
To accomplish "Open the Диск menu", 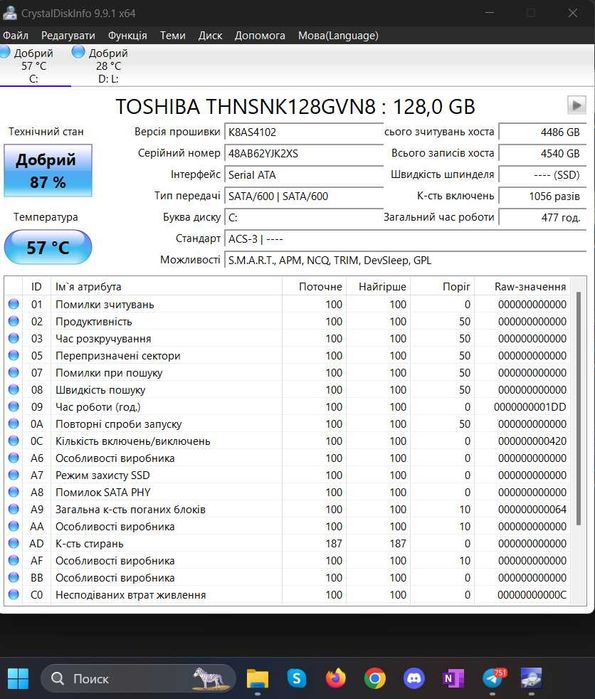I will (x=210, y=35).
